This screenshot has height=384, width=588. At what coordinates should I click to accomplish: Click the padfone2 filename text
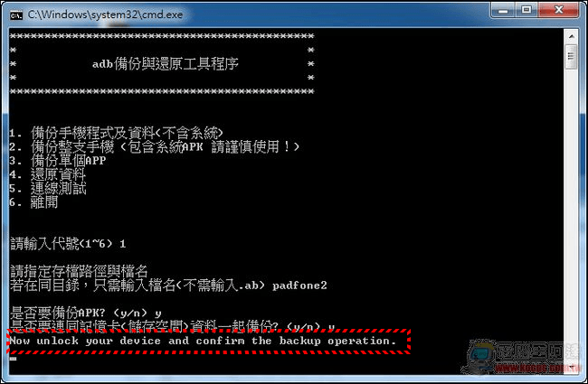coord(299,286)
